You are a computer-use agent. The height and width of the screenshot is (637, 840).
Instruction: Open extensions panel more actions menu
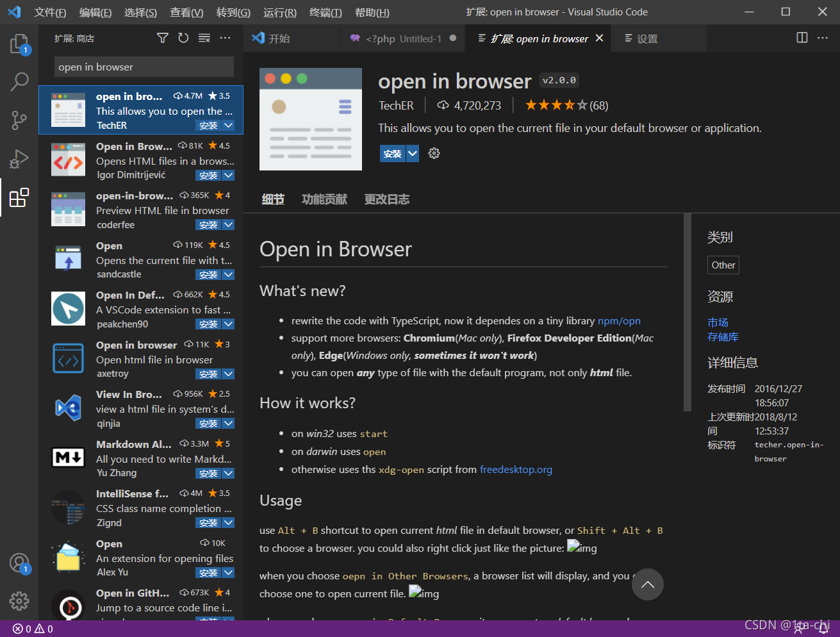coord(225,38)
